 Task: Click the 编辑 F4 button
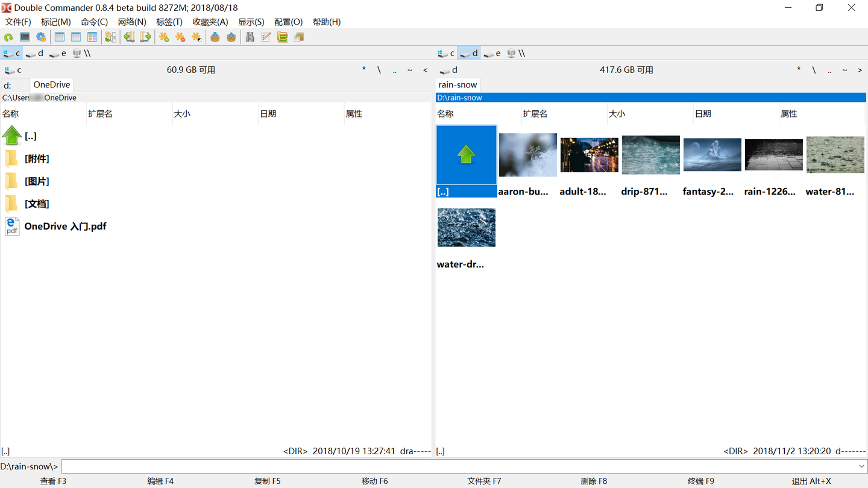[x=160, y=481]
